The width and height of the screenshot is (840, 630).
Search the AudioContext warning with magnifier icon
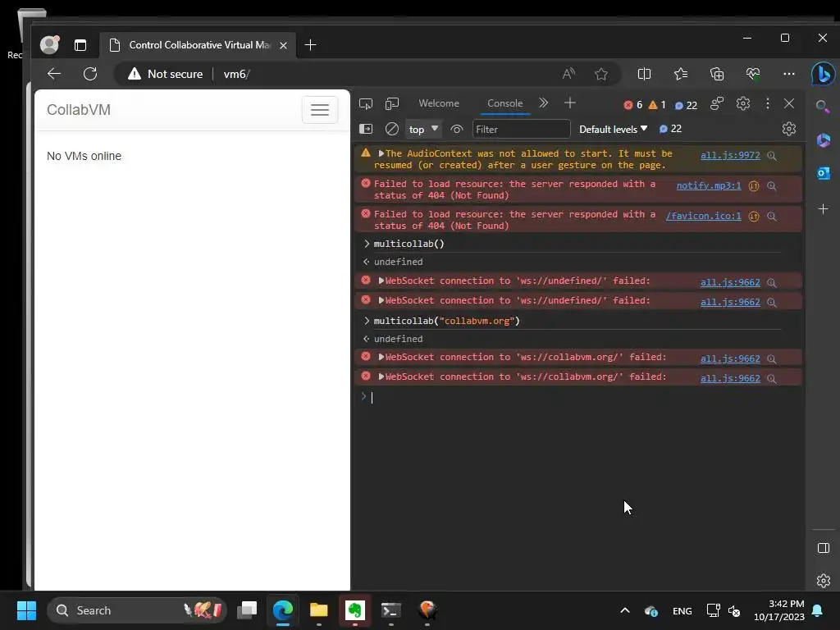(x=771, y=155)
